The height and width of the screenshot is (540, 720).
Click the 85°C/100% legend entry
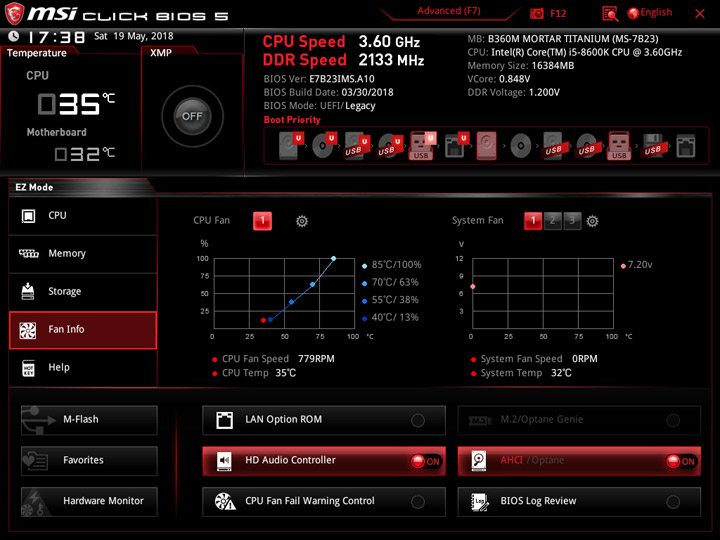(392, 265)
